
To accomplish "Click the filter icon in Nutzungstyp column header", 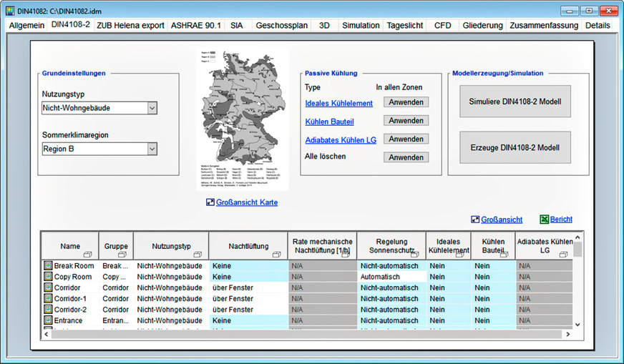I will pos(198,254).
